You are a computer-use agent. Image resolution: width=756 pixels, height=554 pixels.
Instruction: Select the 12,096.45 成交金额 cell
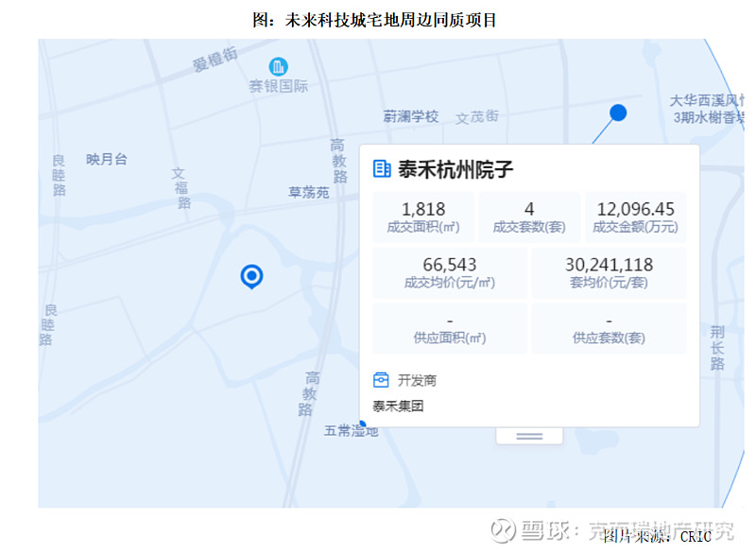click(x=635, y=217)
